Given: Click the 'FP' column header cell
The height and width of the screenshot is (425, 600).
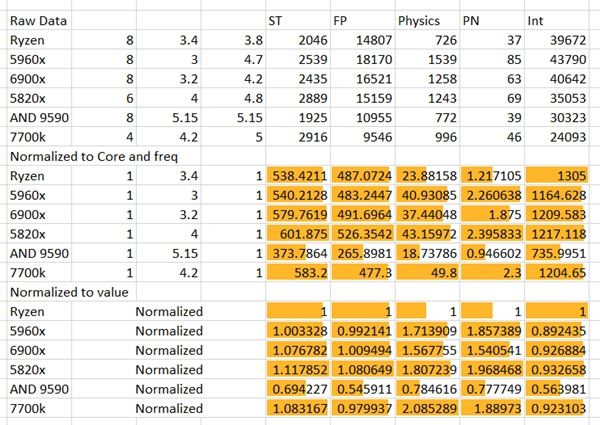Looking at the screenshot, I should coord(362,21).
